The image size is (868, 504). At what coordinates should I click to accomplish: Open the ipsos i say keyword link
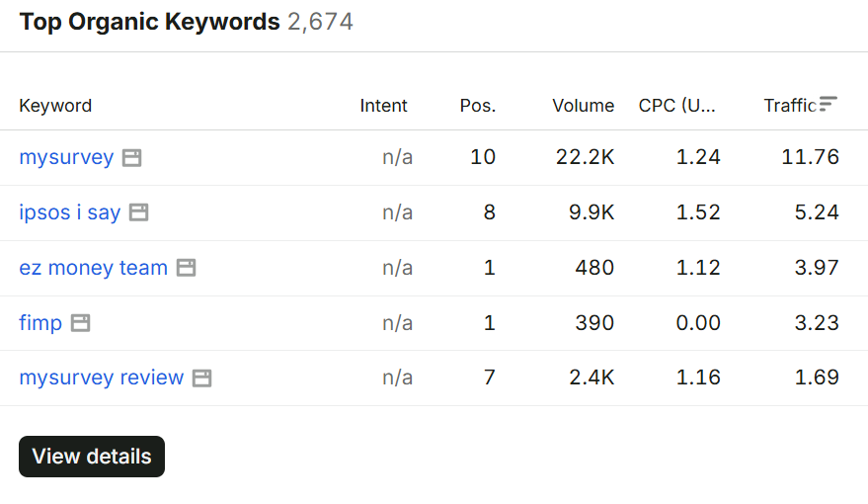(70, 212)
